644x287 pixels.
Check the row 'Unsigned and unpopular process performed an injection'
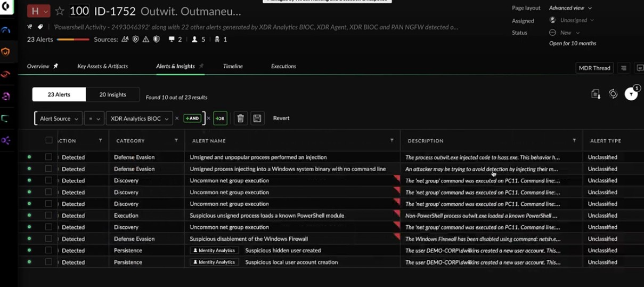[x=49, y=157]
